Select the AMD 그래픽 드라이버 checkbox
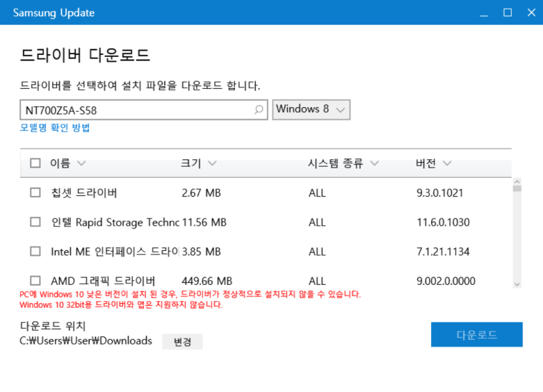The height and width of the screenshot is (392, 543). coord(35,280)
